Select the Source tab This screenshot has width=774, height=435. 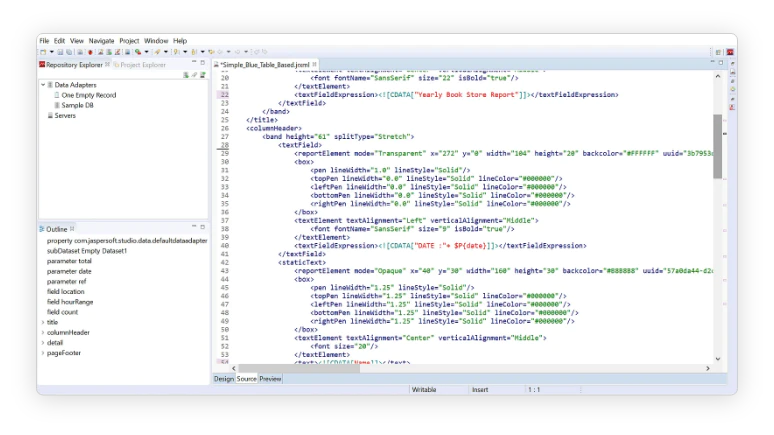(x=246, y=379)
